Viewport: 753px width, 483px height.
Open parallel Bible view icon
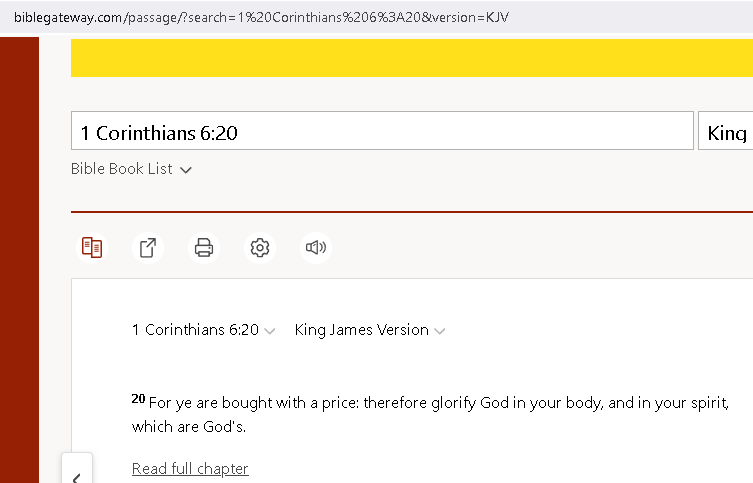pos(92,247)
